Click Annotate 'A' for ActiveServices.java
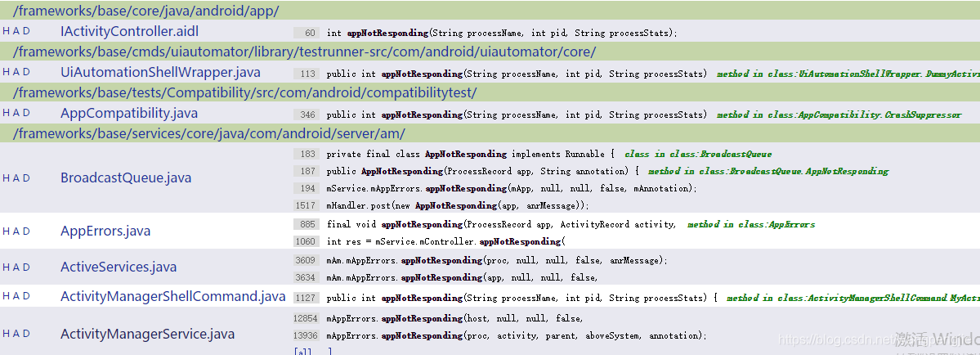Screen dimensions: 980x355 [x=16, y=267]
